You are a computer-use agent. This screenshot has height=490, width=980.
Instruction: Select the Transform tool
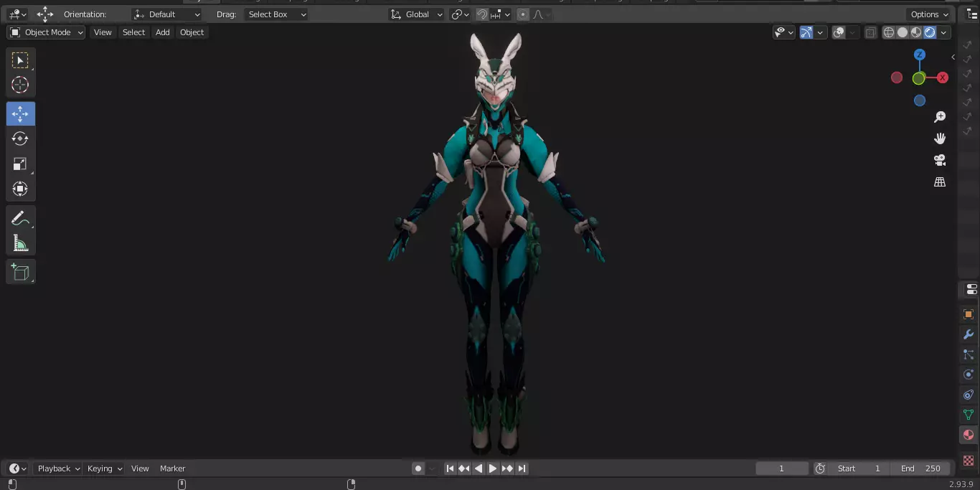point(20,189)
